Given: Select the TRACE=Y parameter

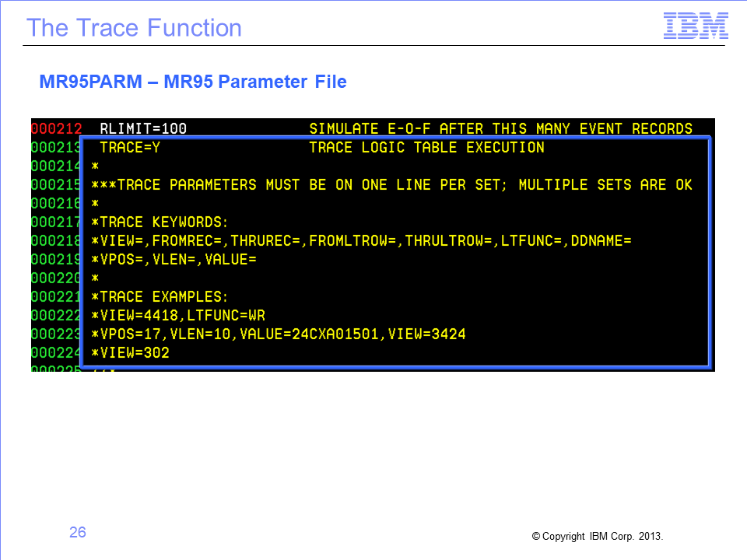Looking at the screenshot, I should (x=130, y=148).
